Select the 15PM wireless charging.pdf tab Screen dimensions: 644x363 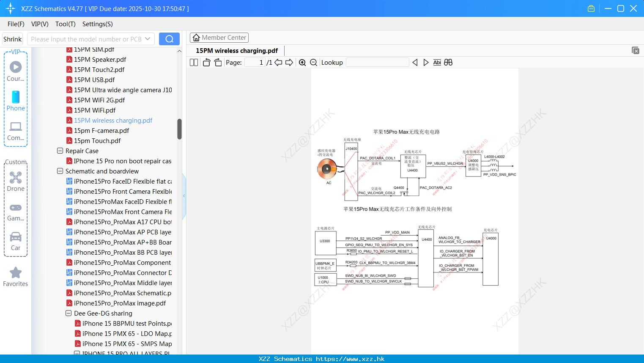237,51
